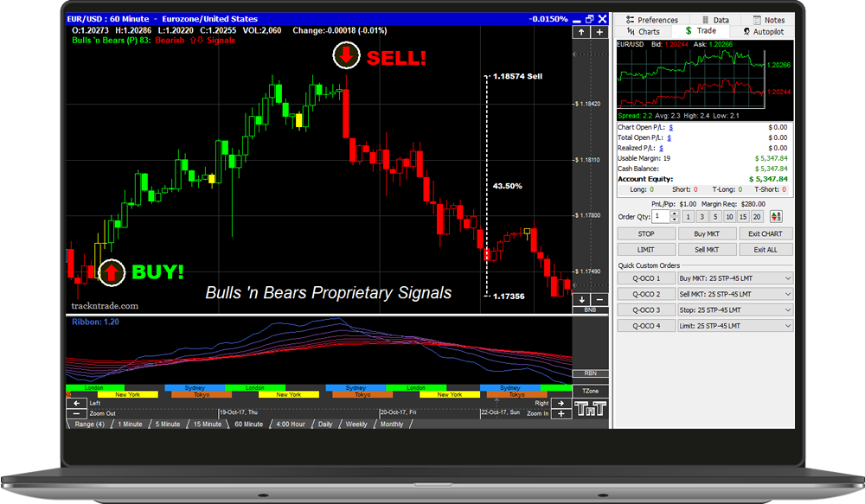This screenshot has width=865, height=504.
Task: Click the 'Spread: 2.2' readout
Action: [x=635, y=116]
